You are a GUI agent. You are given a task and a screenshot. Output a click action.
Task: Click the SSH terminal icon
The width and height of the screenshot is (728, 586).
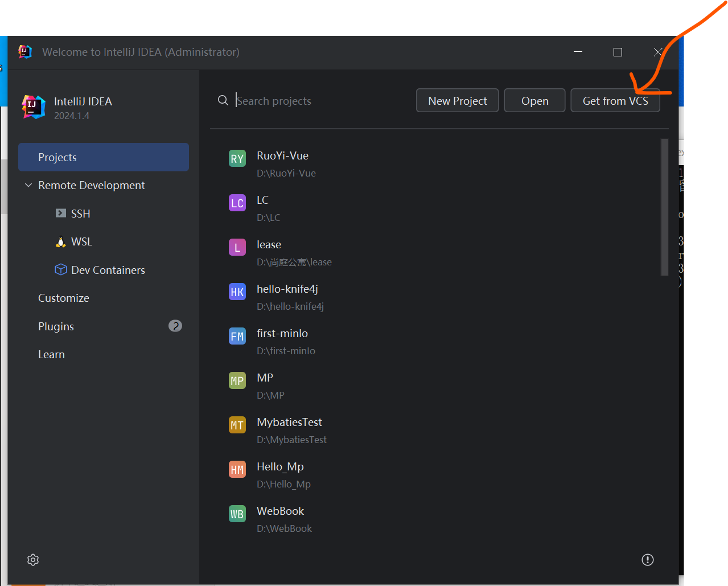pyautogui.click(x=61, y=213)
